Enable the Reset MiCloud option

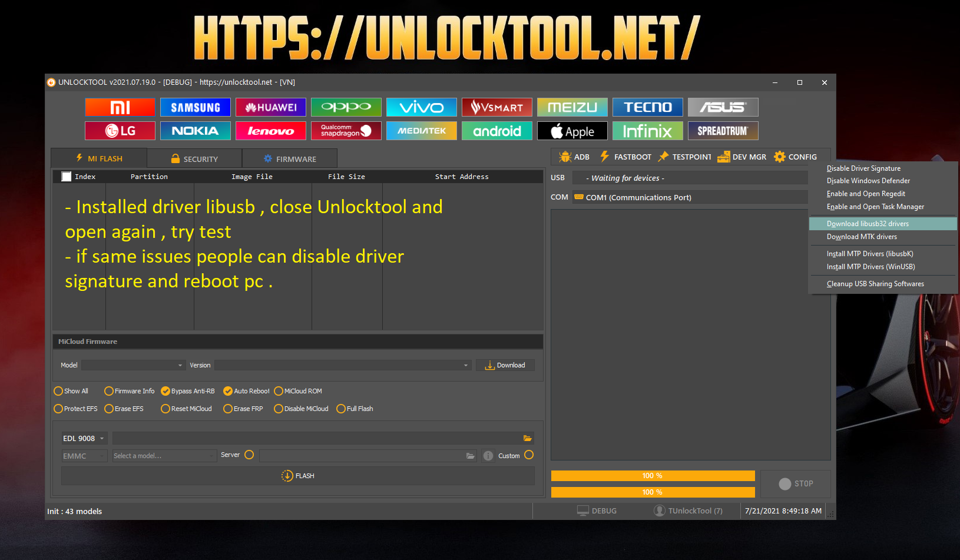[186, 409]
